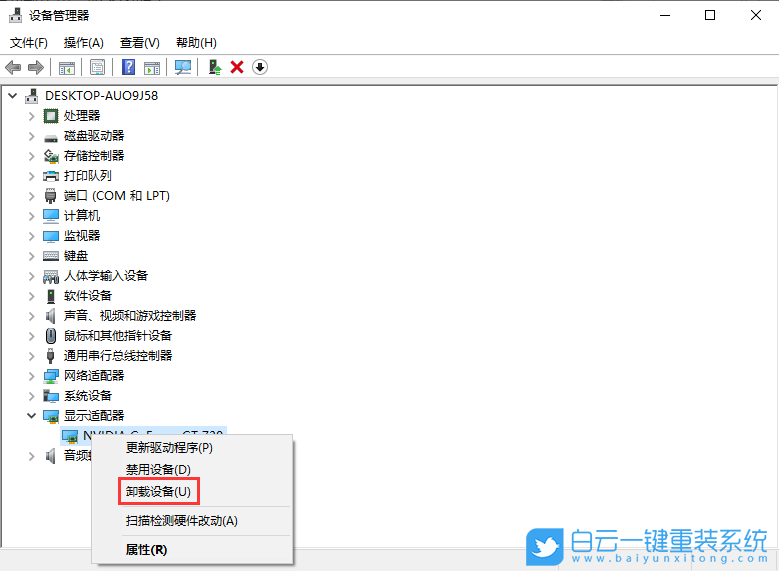Viewport: 779px width, 571px height.
Task: Close the Device Manager window
Action: click(x=756, y=15)
